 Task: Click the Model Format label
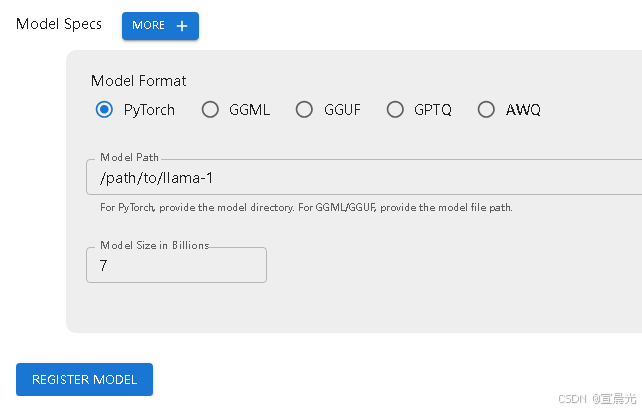tap(138, 81)
